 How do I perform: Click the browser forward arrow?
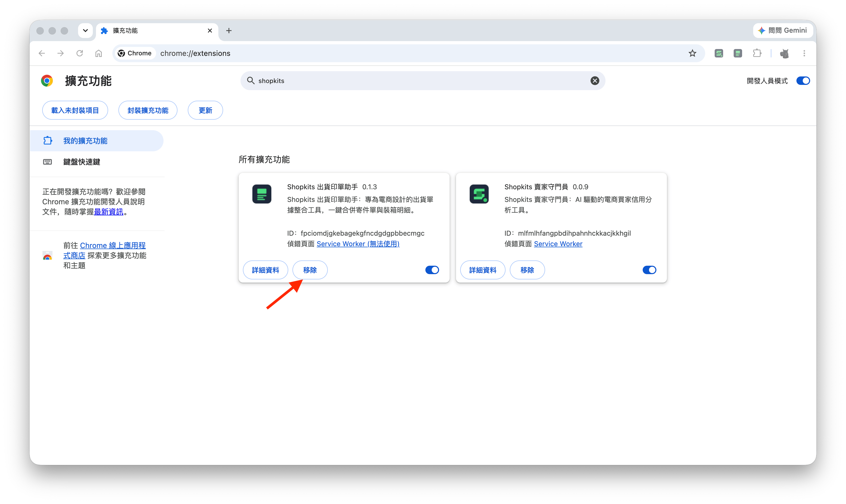click(60, 53)
